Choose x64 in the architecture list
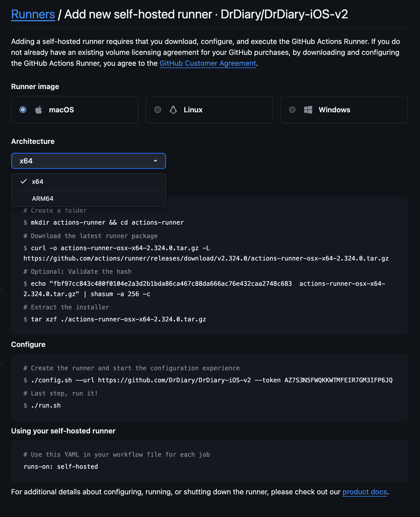Image resolution: width=420 pixels, height=517 pixels. (89, 182)
